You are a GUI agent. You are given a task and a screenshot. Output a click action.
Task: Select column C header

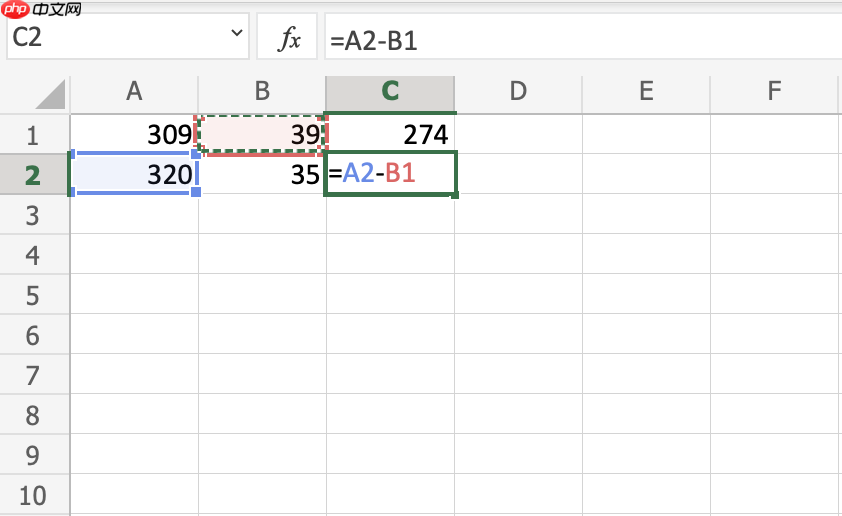[390, 92]
